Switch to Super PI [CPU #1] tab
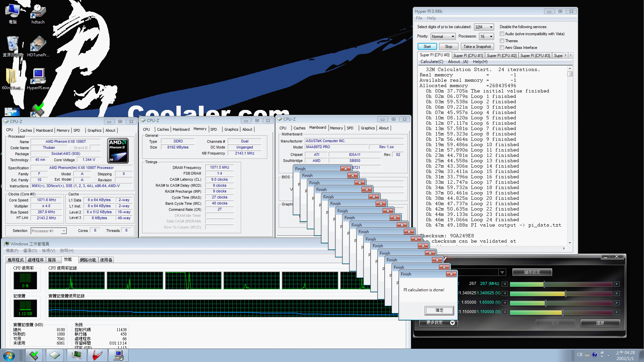The width and height of the screenshot is (644, 362). pyautogui.click(x=468, y=55)
